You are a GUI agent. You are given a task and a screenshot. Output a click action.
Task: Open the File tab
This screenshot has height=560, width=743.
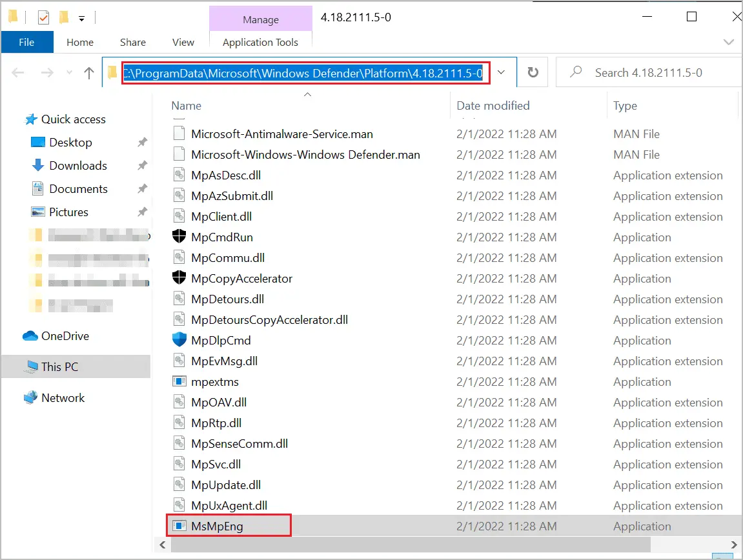click(x=27, y=42)
